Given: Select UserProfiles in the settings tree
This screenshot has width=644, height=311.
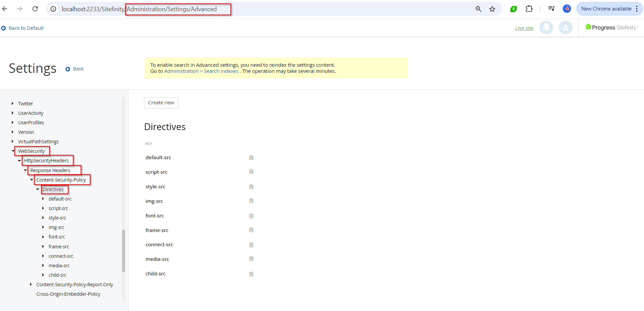Looking at the screenshot, I should (31, 123).
